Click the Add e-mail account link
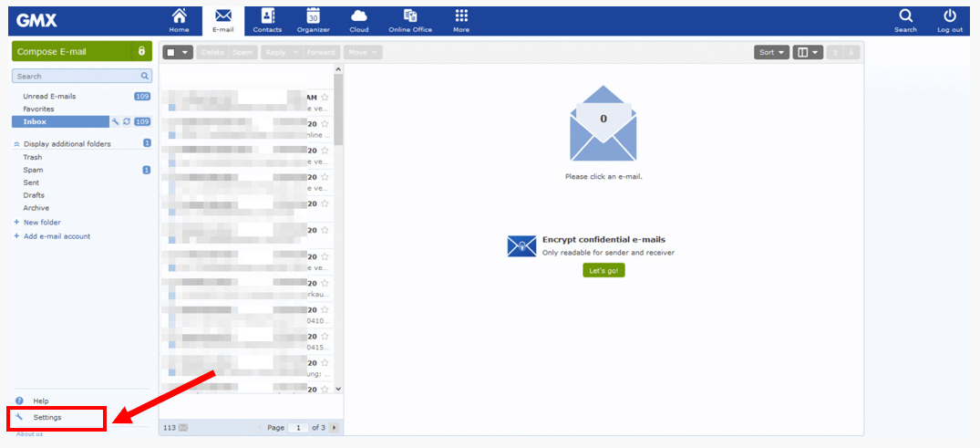This screenshot has width=980, height=448. pyautogui.click(x=57, y=236)
